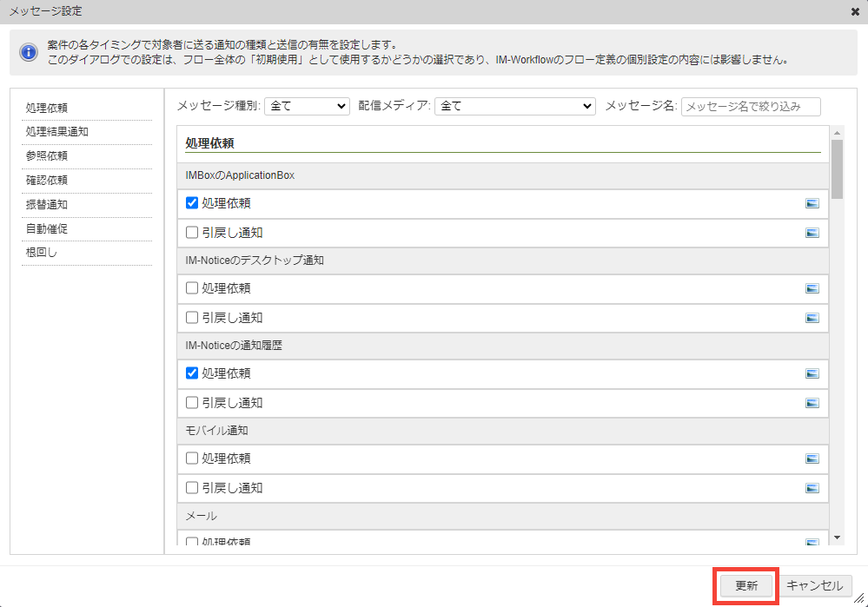Select 処理結果通知 in the left menu
The width and height of the screenshot is (868, 607).
[x=57, y=132]
